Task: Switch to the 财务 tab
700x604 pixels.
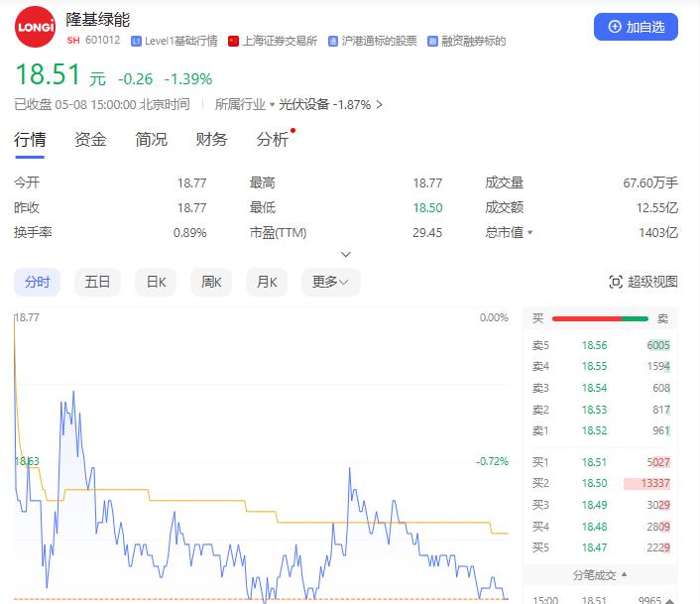Action: [211, 139]
